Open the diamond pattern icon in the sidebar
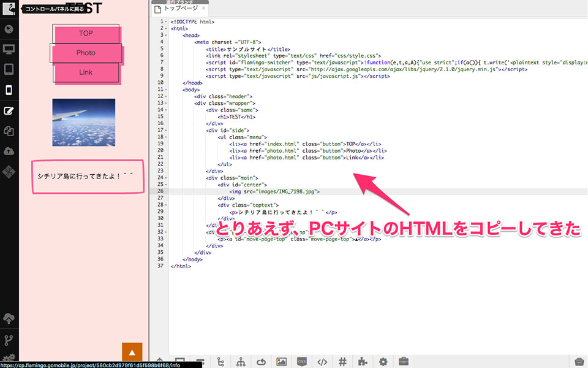This screenshot has height=368, width=588. tap(9, 172)
